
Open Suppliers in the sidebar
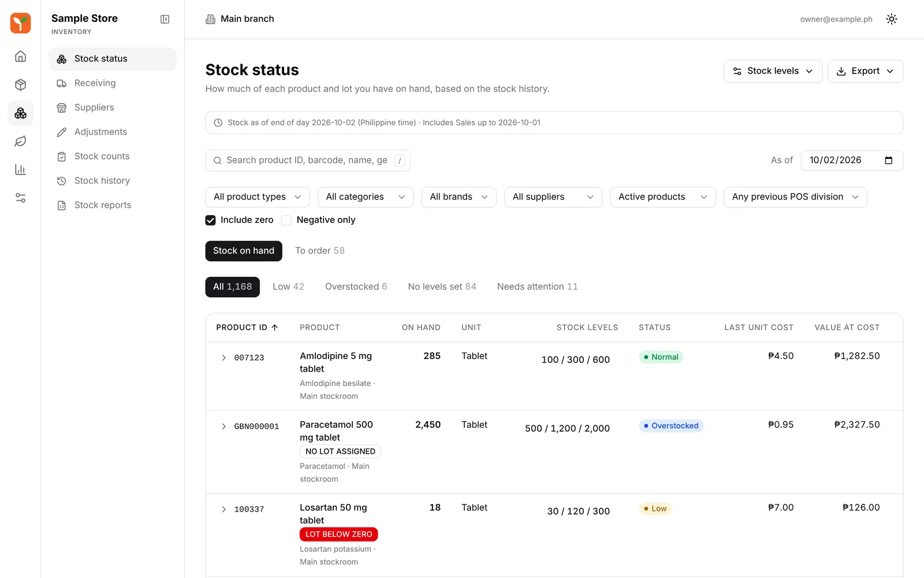pos(113,108)
